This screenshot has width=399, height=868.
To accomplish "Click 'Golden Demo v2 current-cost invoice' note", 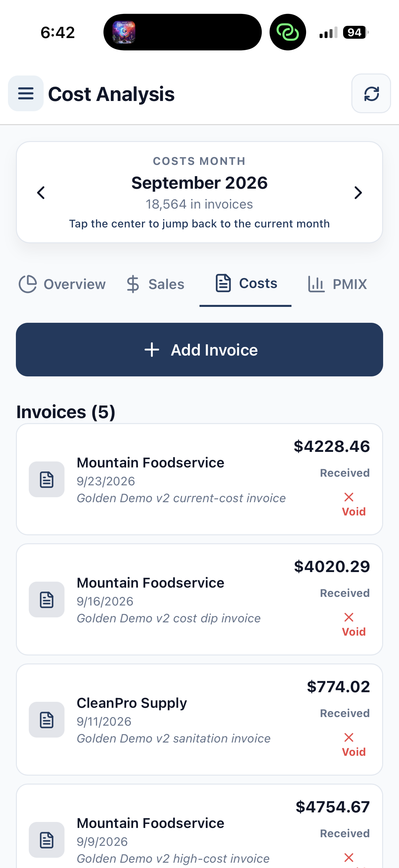I will pos(181,498).
